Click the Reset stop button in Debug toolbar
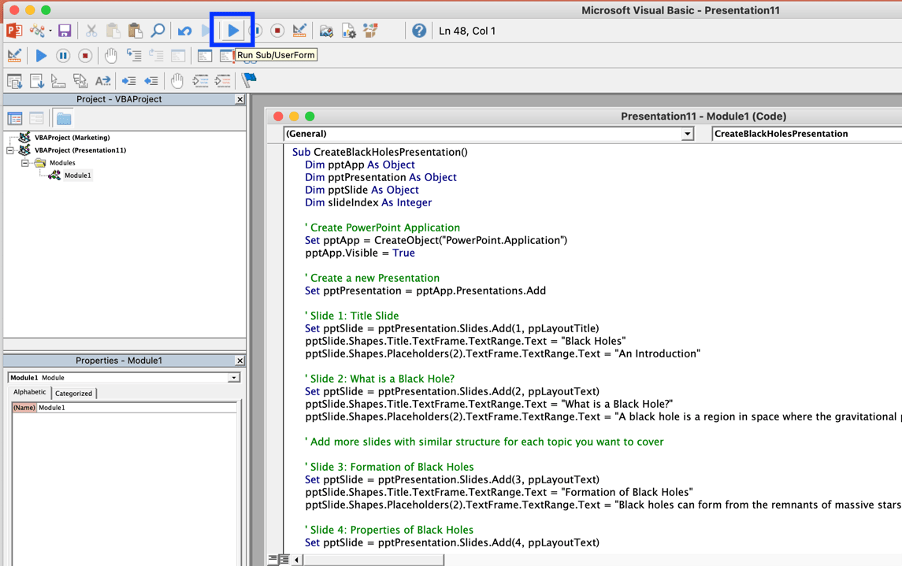The height and width of the screenshot is (566, 902). [x=85, y=55]
